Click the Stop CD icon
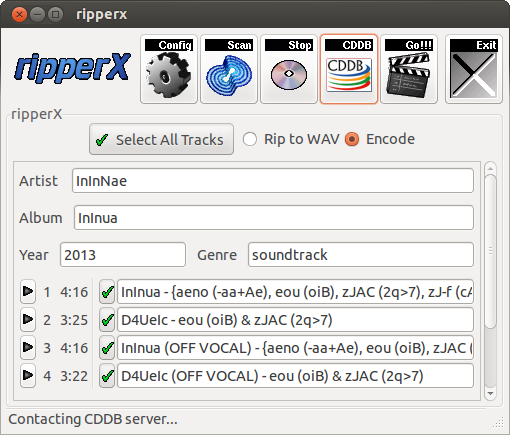 point(289,69)
